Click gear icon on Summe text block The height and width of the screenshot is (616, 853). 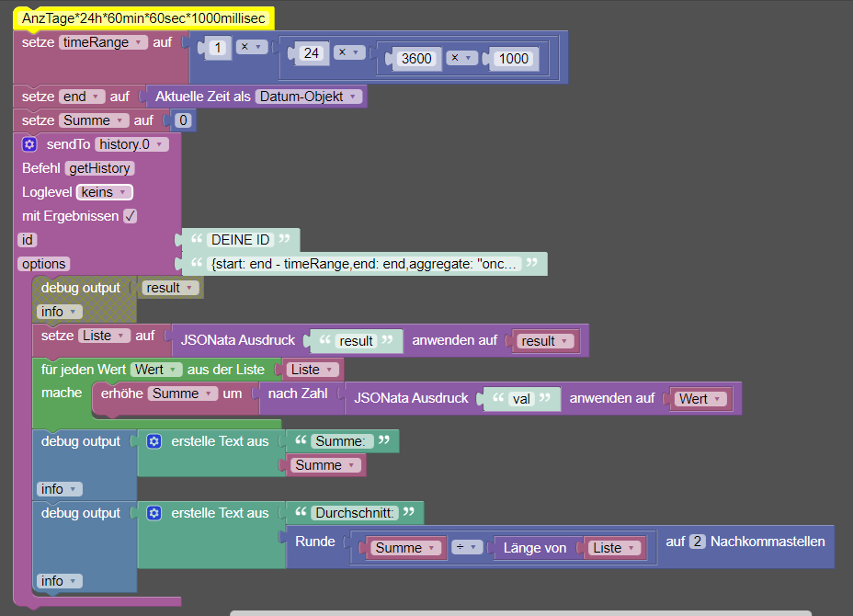tap(154, 441)
